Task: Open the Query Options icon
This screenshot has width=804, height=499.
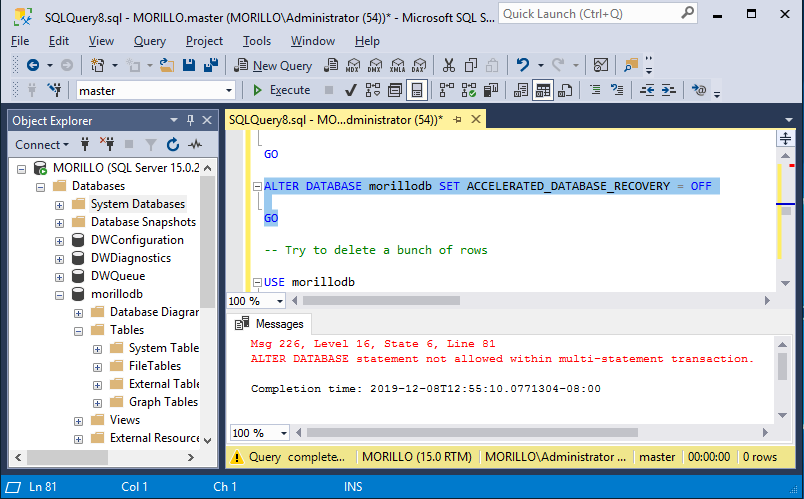Action: pyautogui.click(x=394, y=91)
